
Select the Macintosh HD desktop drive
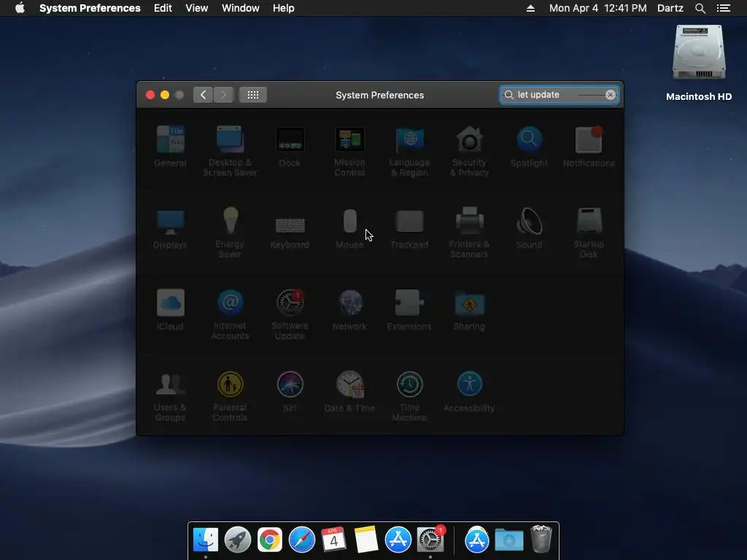pyautogui.click(x=699, y=63)
